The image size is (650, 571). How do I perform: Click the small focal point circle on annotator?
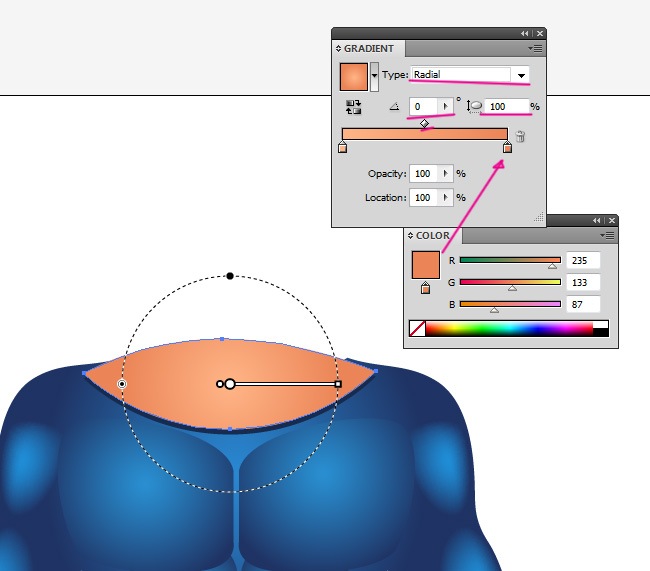click(220, 384)
